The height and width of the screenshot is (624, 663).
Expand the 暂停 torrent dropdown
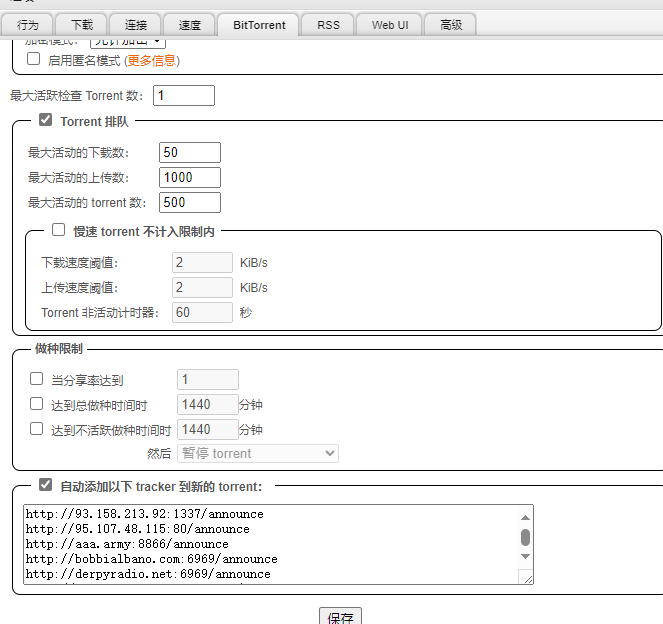pyautogui.click(x=258, y=453)
